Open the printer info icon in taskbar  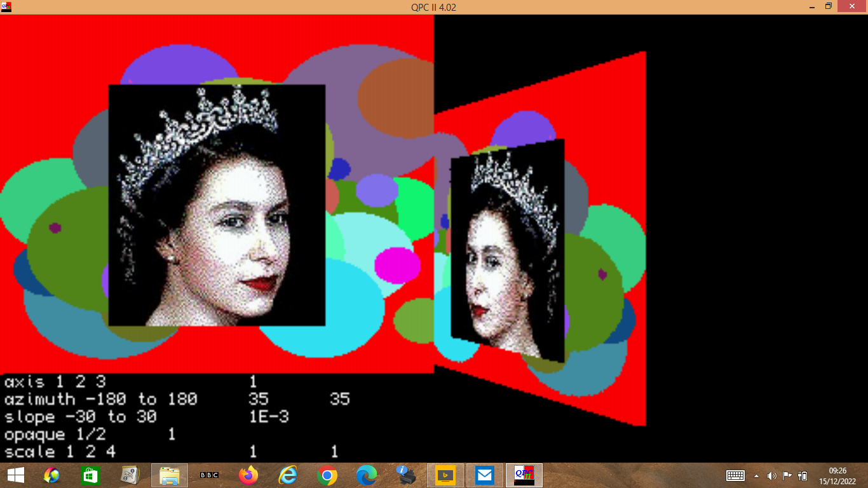(x=406, y=475)
